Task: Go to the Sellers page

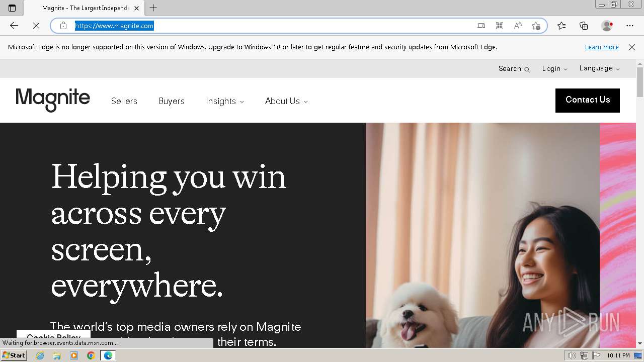Action: (x=124, y=101)
